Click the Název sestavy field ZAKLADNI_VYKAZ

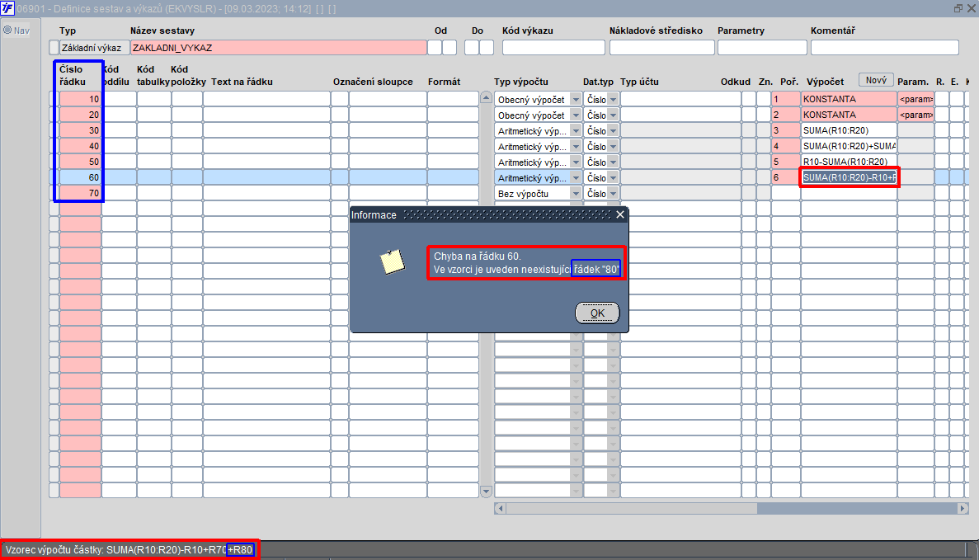pos(279,48)
